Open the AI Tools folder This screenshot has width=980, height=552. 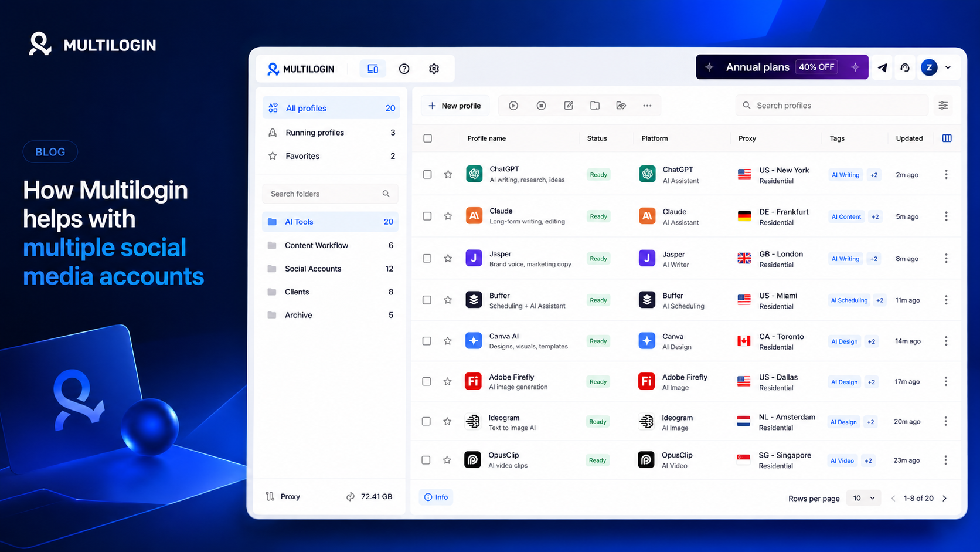click(331, 222)
